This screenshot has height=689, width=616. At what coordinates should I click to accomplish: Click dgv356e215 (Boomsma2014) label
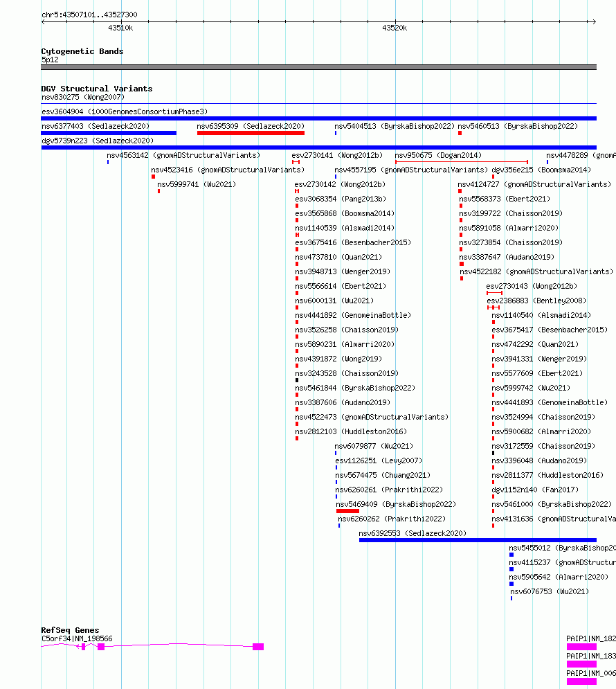click(541, 170)
